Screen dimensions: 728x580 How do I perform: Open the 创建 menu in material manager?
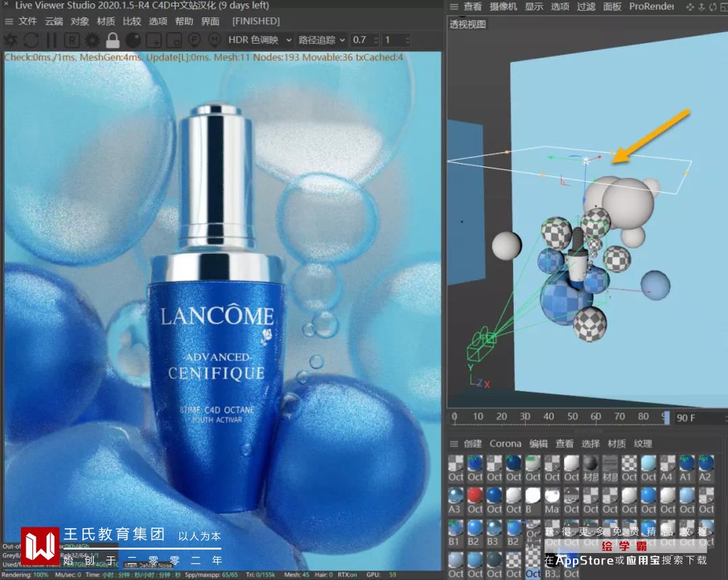(473, 444)
